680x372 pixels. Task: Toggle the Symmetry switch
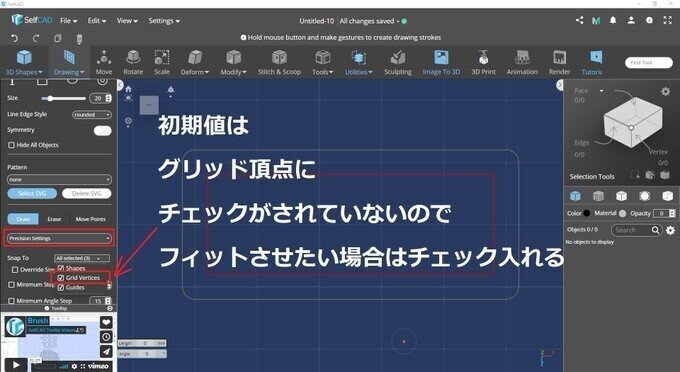pos(102,131)
